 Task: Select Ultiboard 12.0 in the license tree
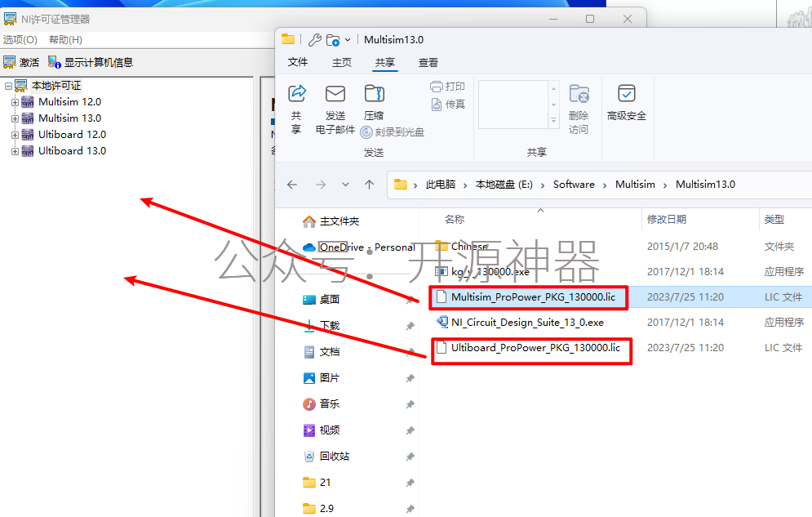72,135
